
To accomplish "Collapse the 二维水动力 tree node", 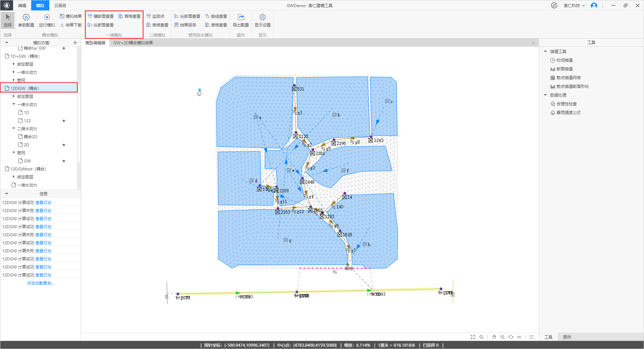I will coord(14,129).
